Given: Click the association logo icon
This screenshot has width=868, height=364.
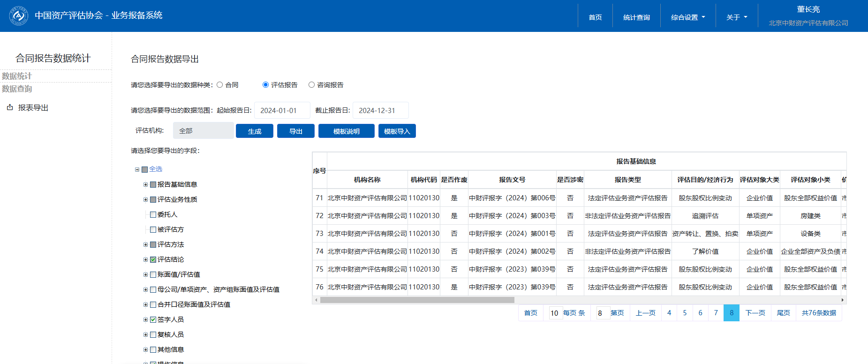Looking at the screenshot, I should click(19, 16).
